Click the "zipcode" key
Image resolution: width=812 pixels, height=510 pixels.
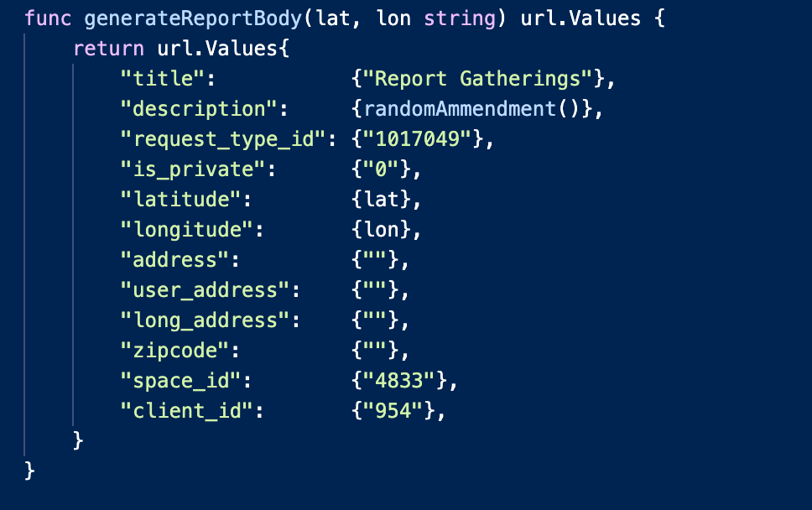tap(181, 351)
